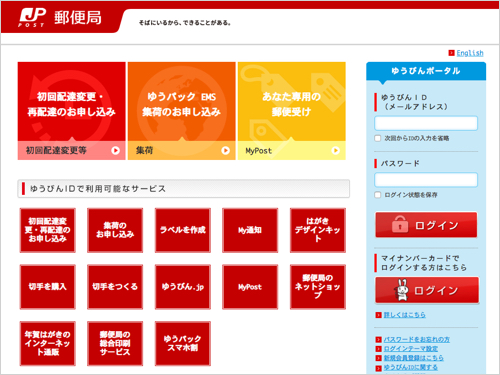The width and height of the screenshot is (500, 375).
Task: Click the そばにいるから、できることがある。 slogan
Action: click(185, 23)
